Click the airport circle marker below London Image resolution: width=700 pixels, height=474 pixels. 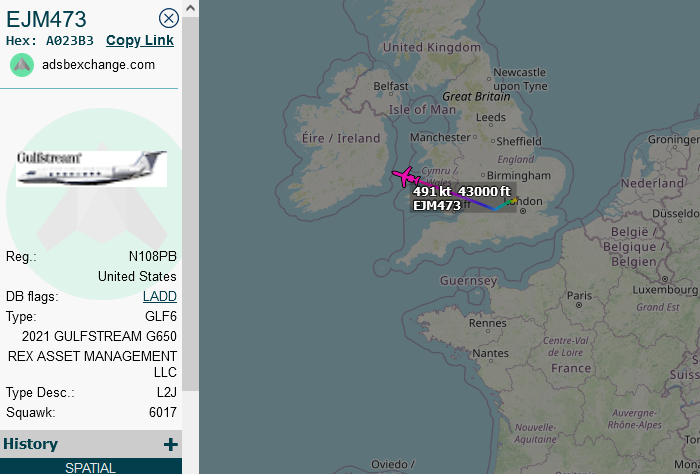click(x=522, y=210)
